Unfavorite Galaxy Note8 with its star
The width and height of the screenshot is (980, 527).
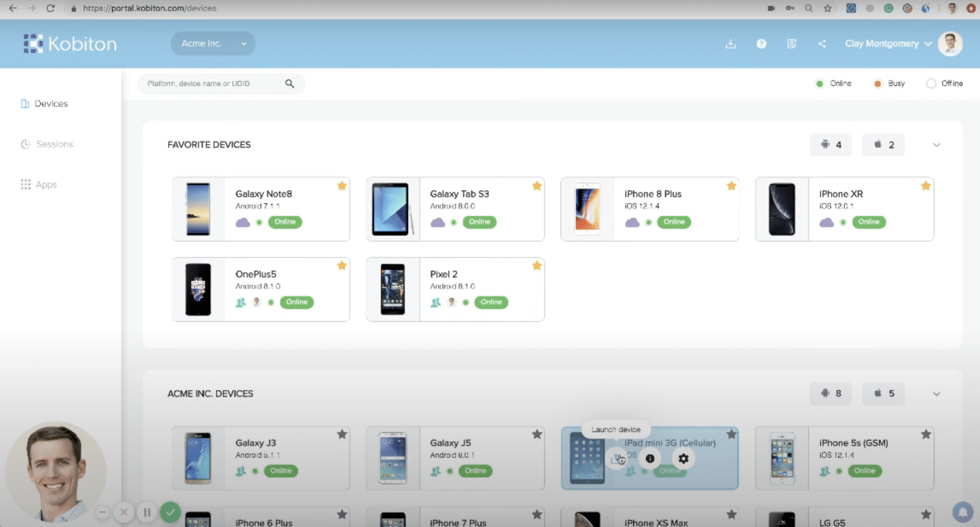click(x=342, y=186)
